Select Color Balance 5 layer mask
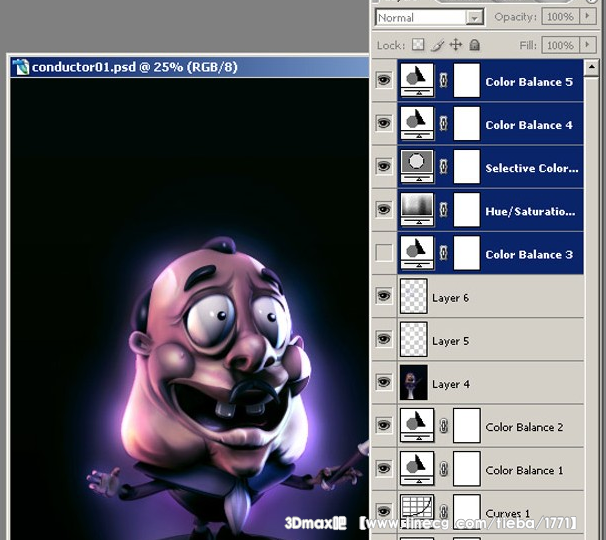Viewport: 606px width, 540px height. 467,80
